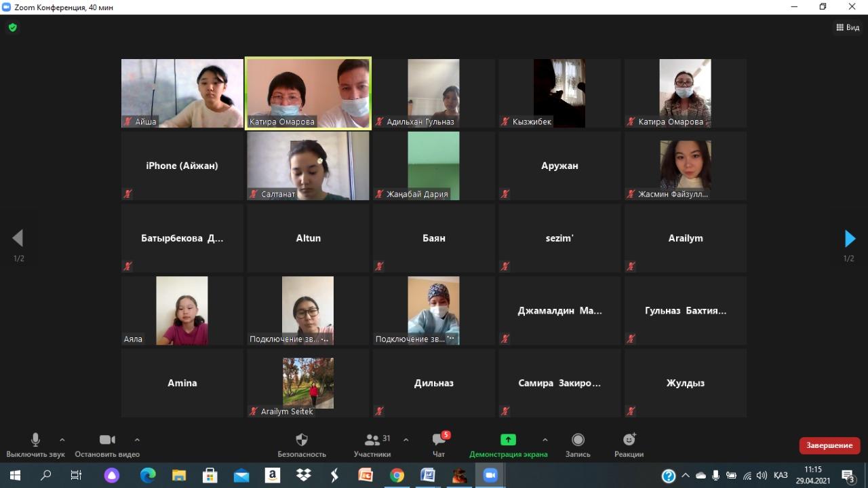Go to next page of participants (right arrow)

click(850, 238)
